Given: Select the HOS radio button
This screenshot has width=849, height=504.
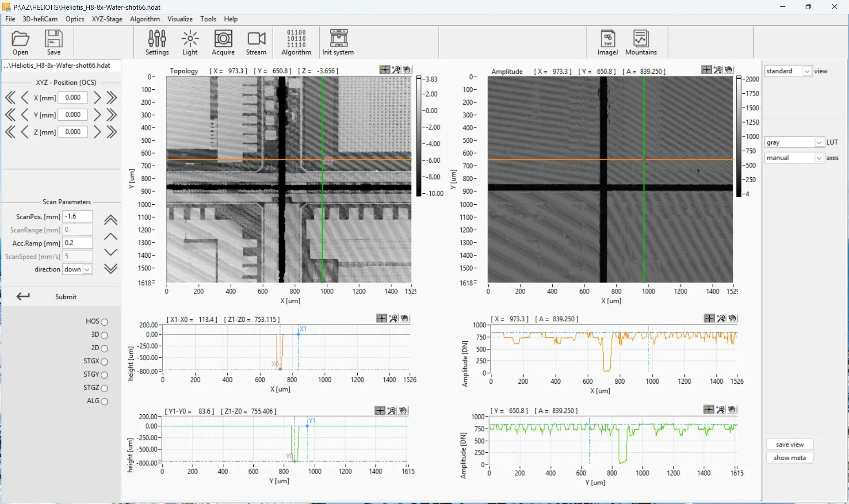Looking at the screenshot, I should (x=104, y=322).
